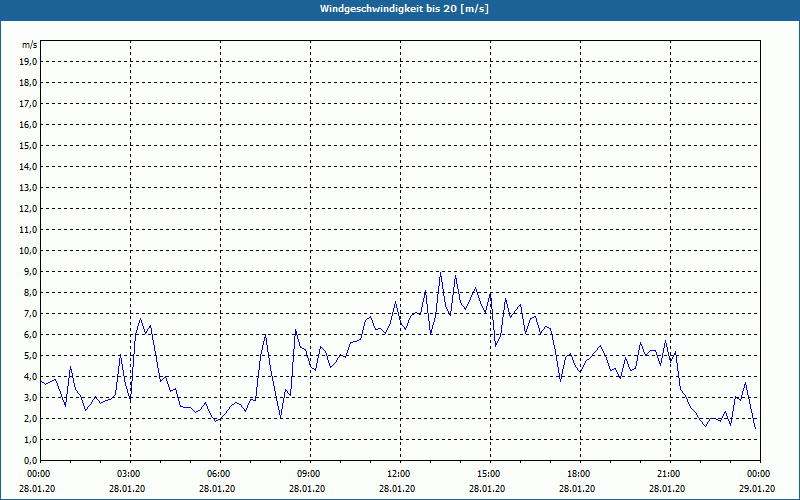Click the '28.01.20' date under 06:00
800x500 pixels.
(x=217, y=488)
